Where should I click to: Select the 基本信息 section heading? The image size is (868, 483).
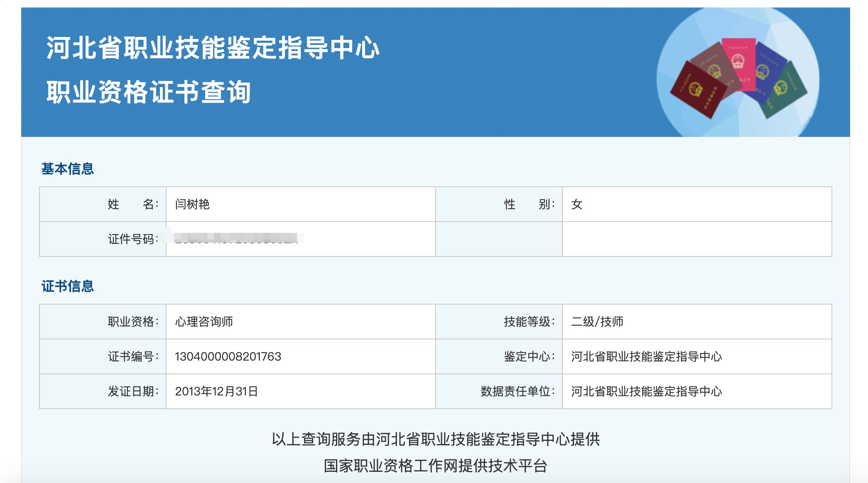(68, 169)
